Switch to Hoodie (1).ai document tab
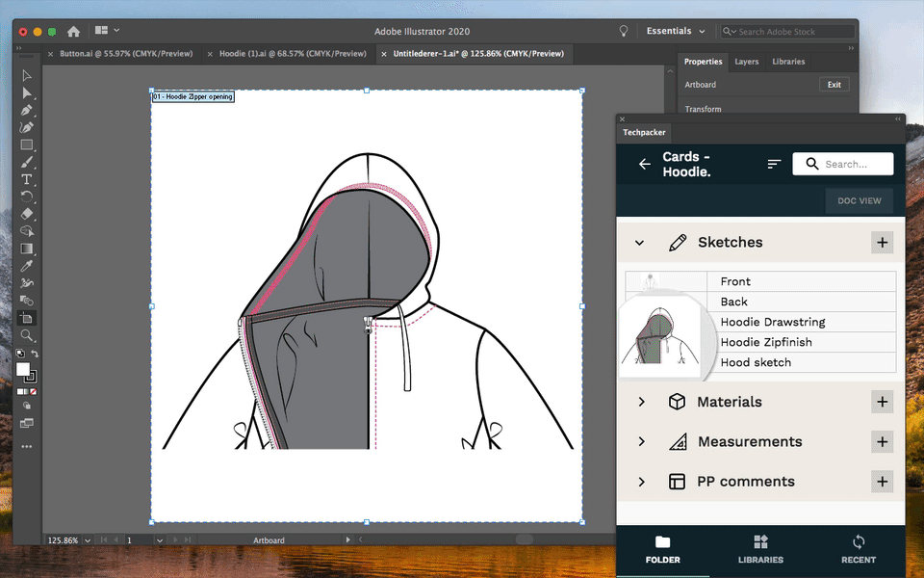Viewport: 924px width, 578px height. coord(293,54)
